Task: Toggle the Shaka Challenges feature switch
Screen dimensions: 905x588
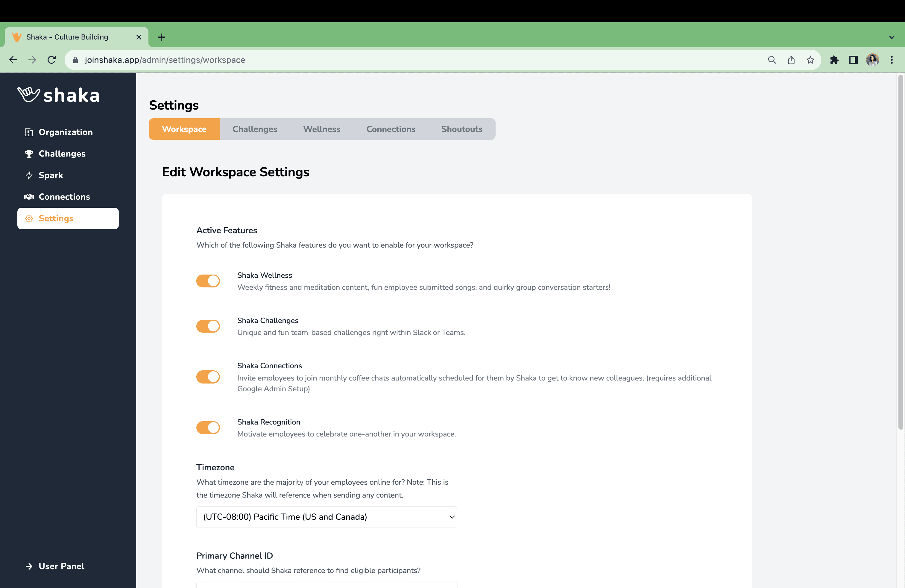Action: 208,325
